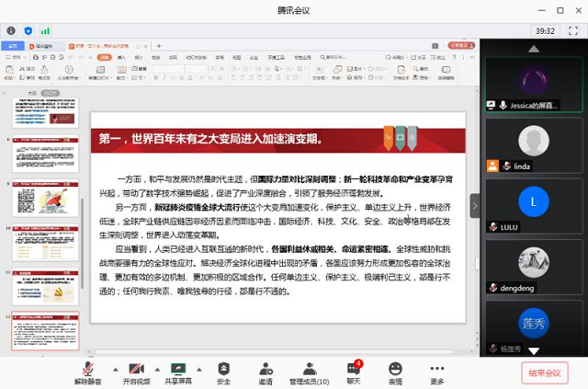The image size is (588, 389).
Task: Click the meeting info icon at top left
Action: pyautogui.click(x=11, y=30)
